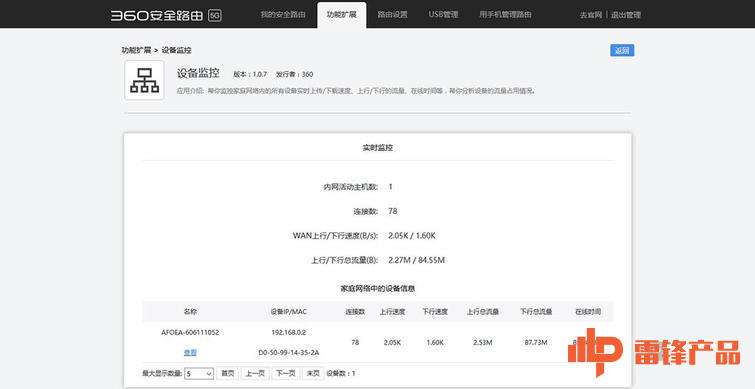Click the 在线时间 column header
Viewport: 755px width, 389px height.
pos(588,311)
